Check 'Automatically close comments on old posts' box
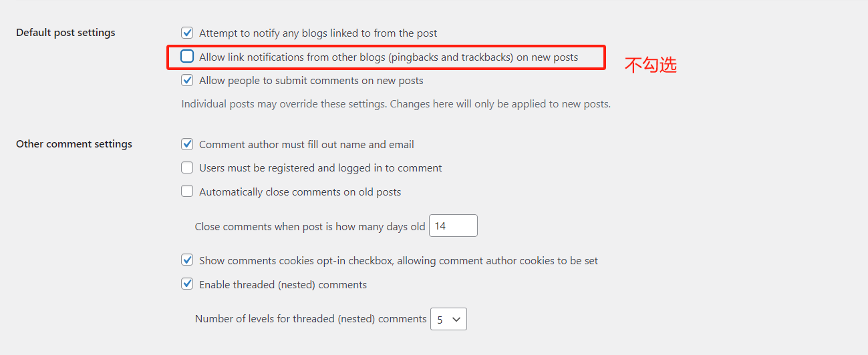Screen dimensions: 868x355 187,192
